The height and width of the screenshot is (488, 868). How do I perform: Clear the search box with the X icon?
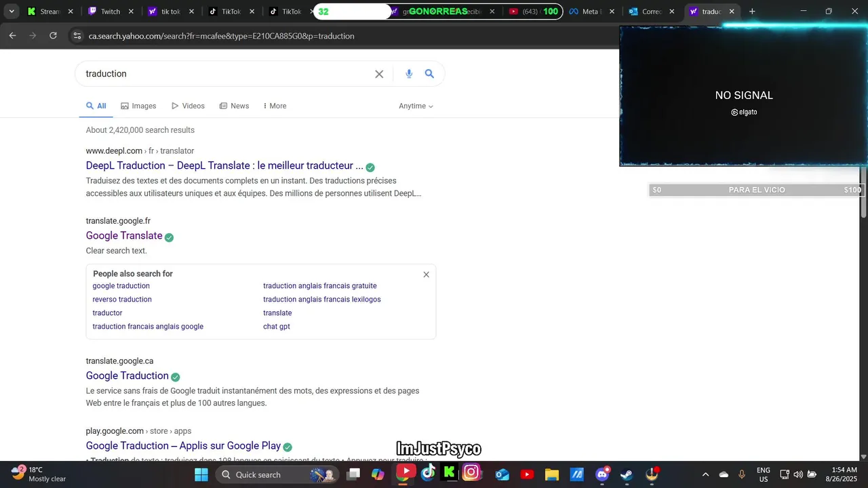(379, 74)
